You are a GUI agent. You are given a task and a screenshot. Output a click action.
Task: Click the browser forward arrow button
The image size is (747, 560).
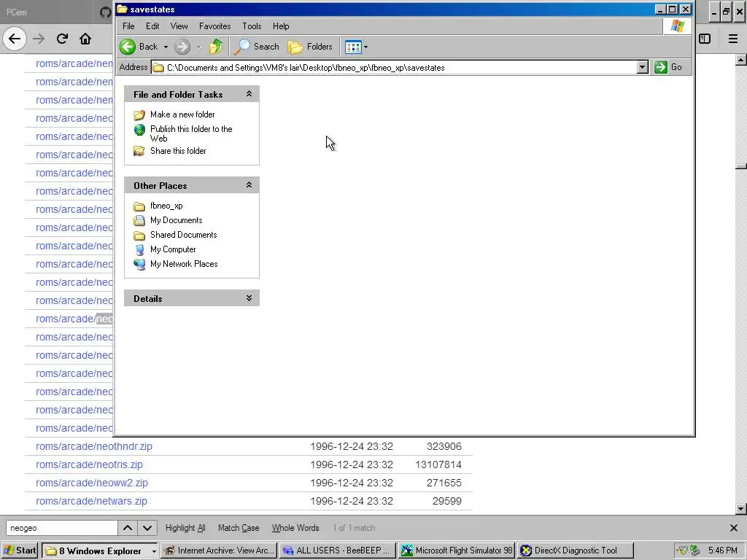coord(39,39)
